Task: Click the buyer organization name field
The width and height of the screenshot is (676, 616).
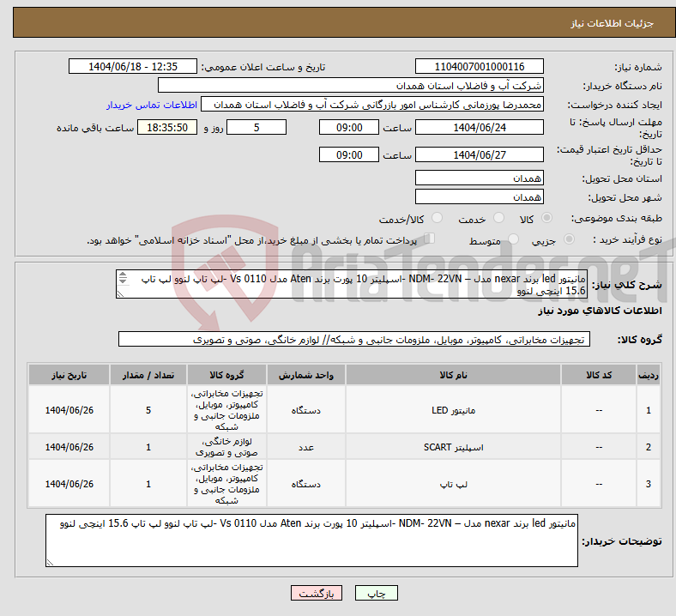Action: coord(351,85)
